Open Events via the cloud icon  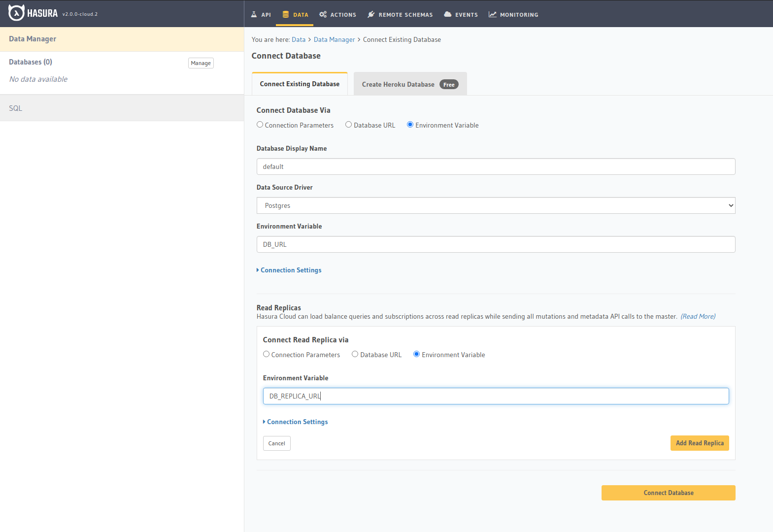coord(448,15)
